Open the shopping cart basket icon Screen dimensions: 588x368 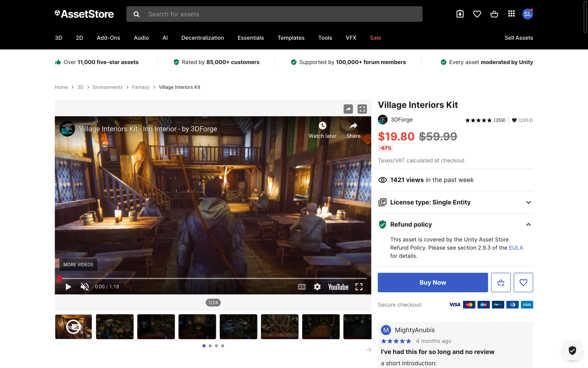[494, 14]
